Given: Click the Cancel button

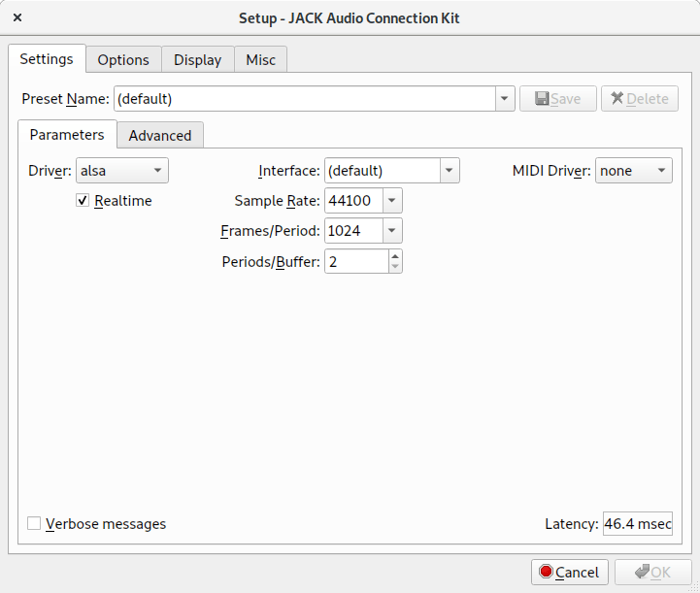Looking at the screenshot, I should [570, 572].
